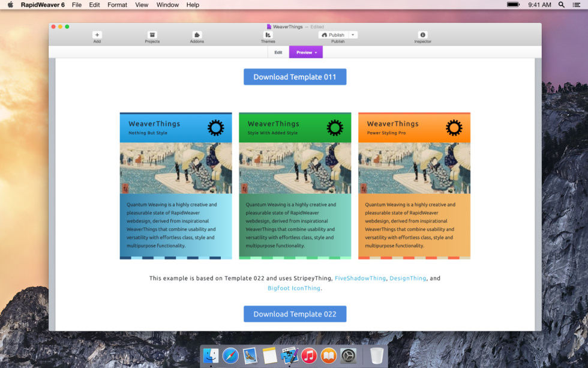Switch to the Edit tab
This screenshot has height=368, width=588.
[278, 52]
